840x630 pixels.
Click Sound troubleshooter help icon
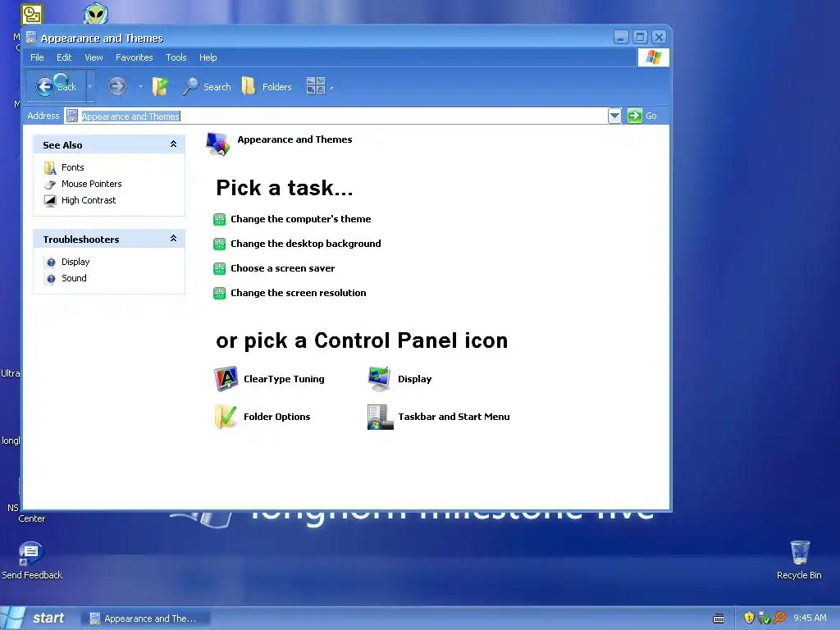[x=51, y=279]
